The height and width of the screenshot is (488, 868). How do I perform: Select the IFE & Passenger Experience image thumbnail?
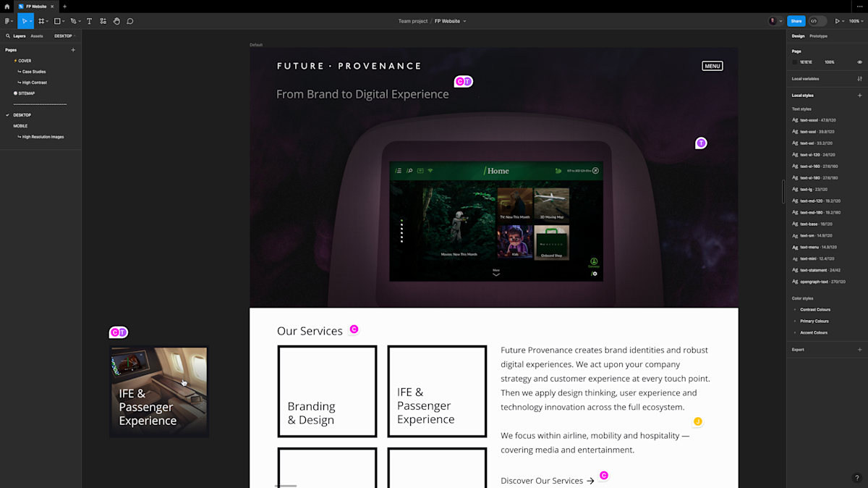coord(159,392)
